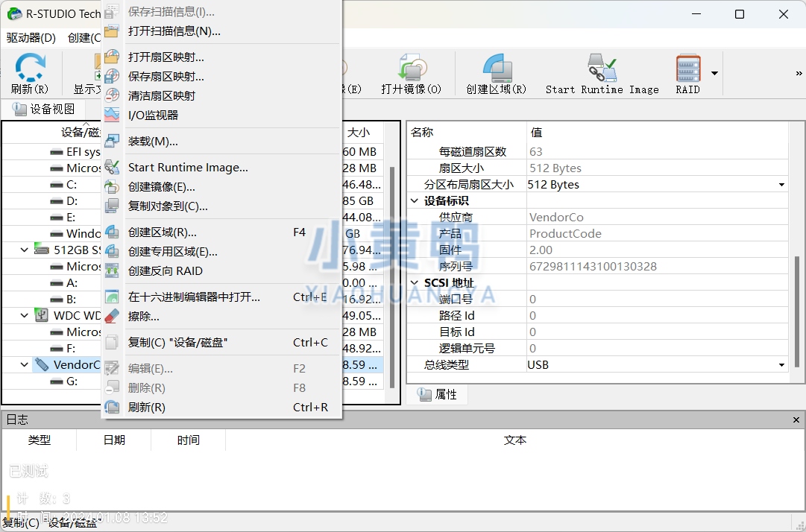Click the 创建专用区域(E) menu icon

point(112,252)
